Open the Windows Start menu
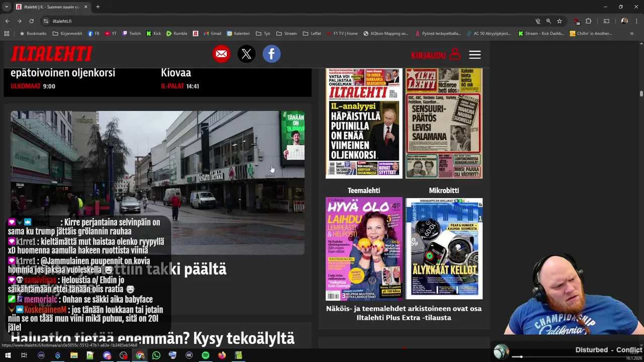Screen dimensions: 644x362 [8, 355]
